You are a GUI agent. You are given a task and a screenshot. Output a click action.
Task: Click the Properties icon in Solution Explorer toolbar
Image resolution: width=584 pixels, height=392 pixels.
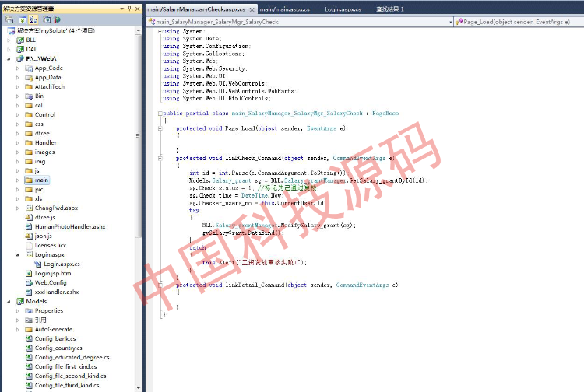coord(9,19)
